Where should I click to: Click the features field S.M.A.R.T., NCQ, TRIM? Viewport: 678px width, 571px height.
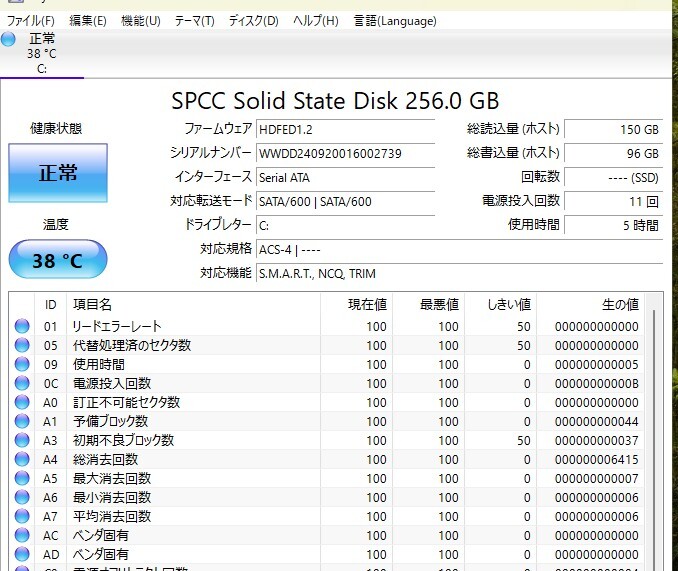pos(459,274)
